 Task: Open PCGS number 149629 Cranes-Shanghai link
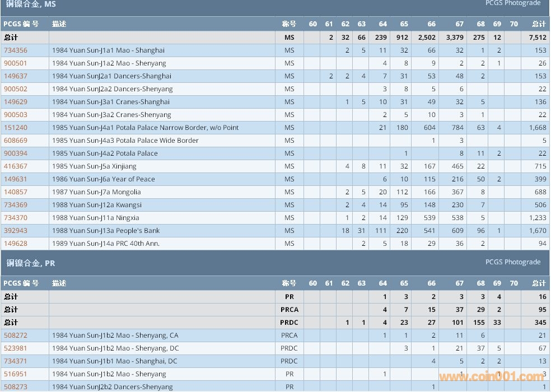click(16, 102)
